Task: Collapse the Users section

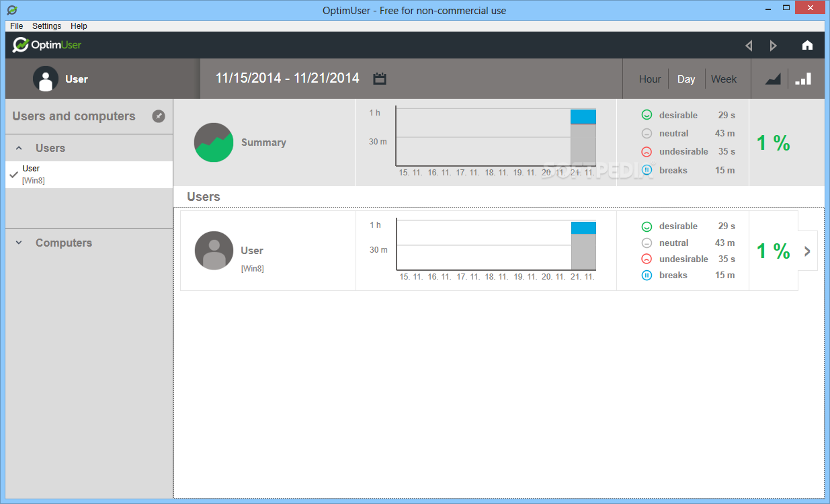Action: tap(19, 148)
